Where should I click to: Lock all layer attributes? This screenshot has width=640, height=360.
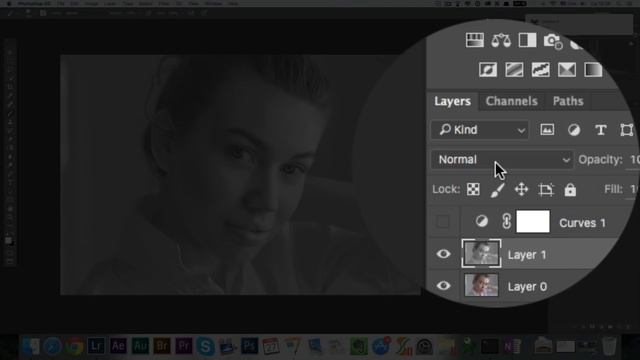[x=570, y=190]
